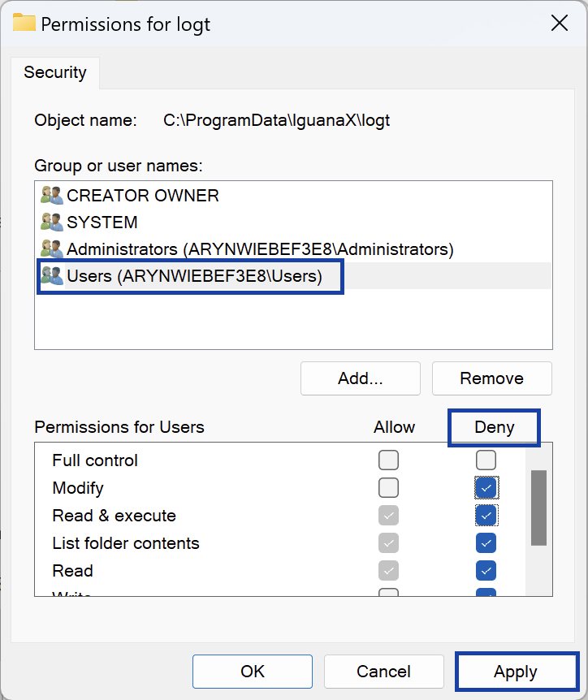
Task: Uncheck Deny for Modify permission
Action: tap(486, 488)
